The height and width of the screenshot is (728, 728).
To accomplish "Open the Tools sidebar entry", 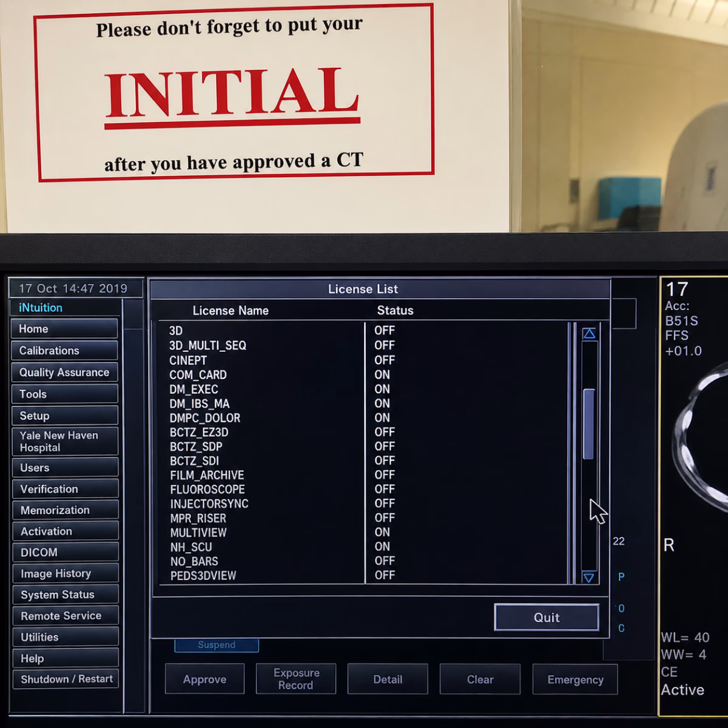I will (x=64, y=394).
